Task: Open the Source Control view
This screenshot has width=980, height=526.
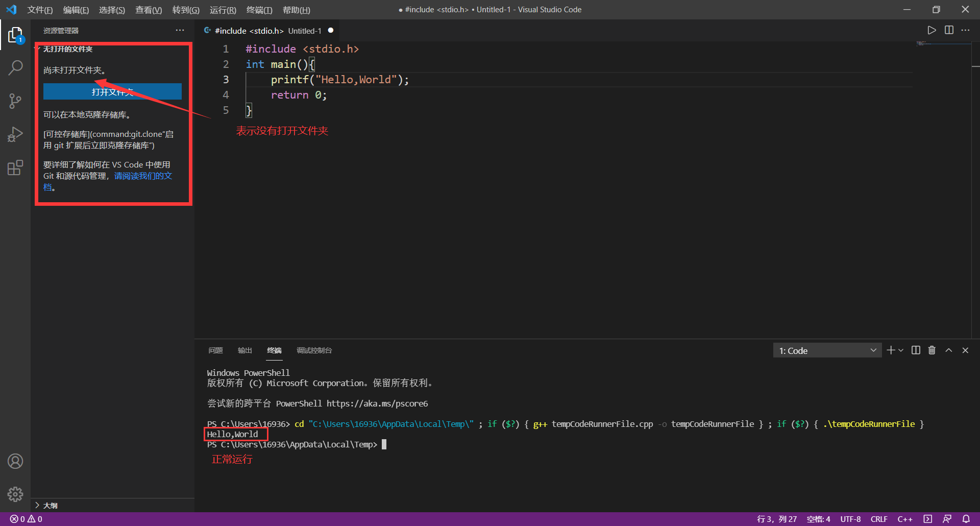Action: (x=15, y=101)
